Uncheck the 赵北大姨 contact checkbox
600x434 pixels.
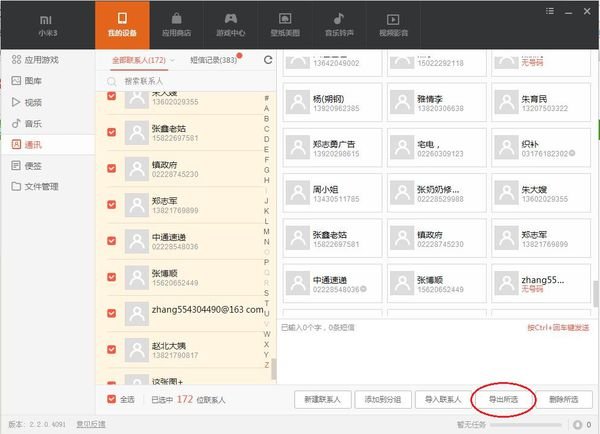point(112,349)
